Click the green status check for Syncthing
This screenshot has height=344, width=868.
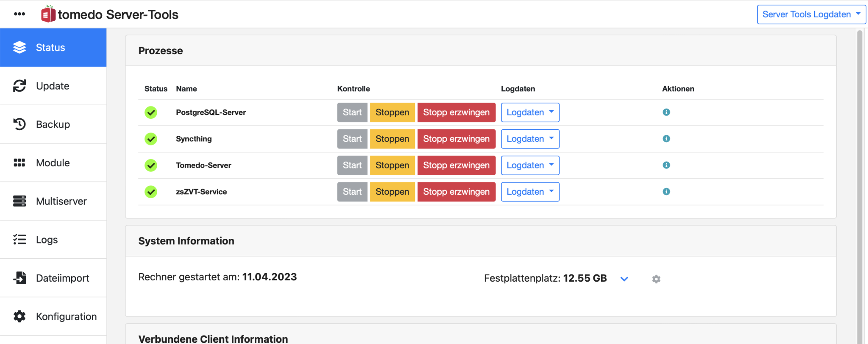coord(151,139)
